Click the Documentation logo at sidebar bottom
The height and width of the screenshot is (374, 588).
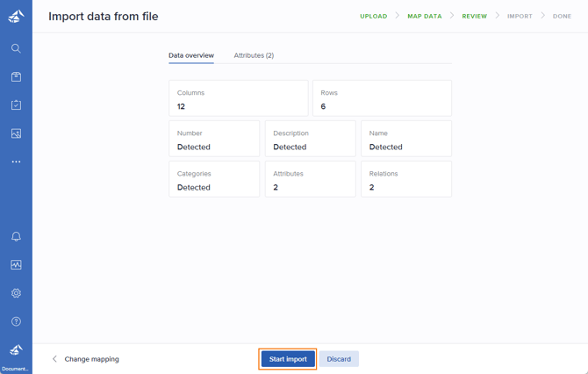point(16,355)
